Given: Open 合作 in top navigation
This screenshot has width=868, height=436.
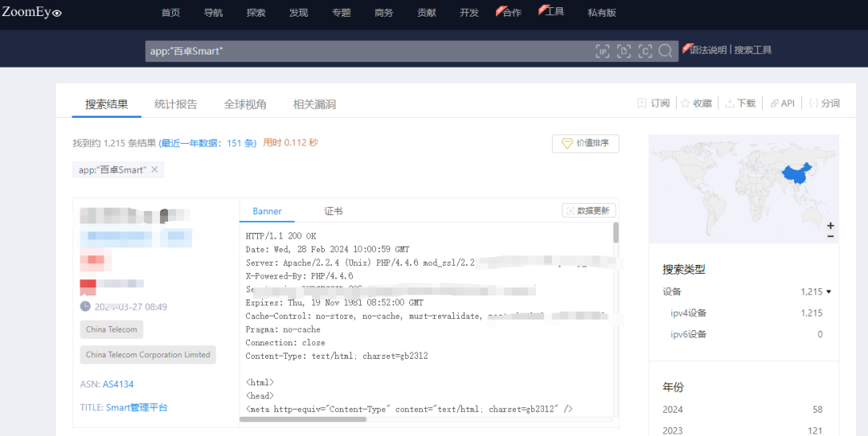Looking at the screenshot, I should (511, 13).
